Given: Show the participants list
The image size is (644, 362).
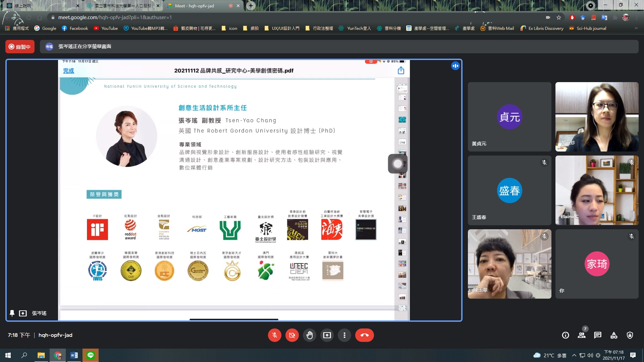Looking at the screenshot, I should pos(582,335).
